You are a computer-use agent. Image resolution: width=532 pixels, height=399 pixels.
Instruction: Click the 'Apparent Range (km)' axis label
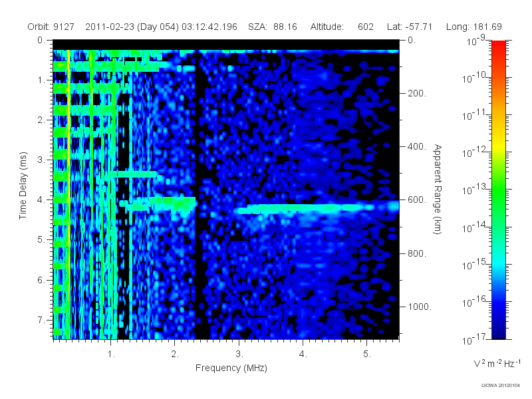point(438,189)
